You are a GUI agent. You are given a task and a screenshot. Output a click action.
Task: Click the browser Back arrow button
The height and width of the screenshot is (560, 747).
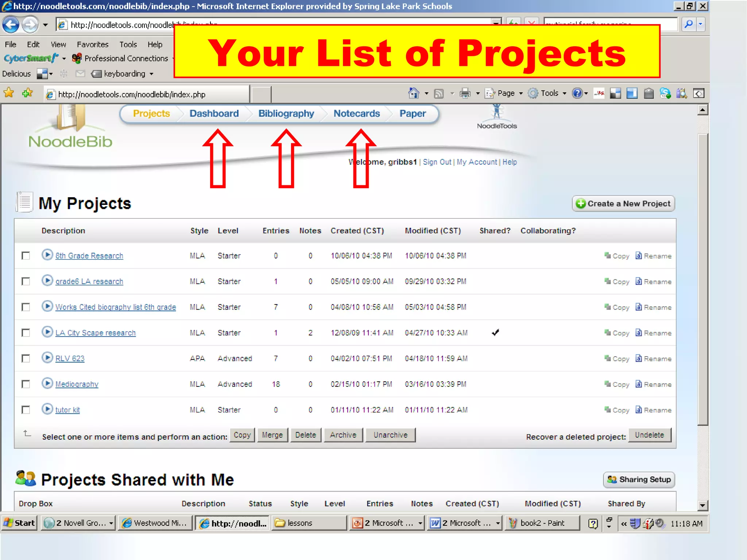tap(11, 25)
